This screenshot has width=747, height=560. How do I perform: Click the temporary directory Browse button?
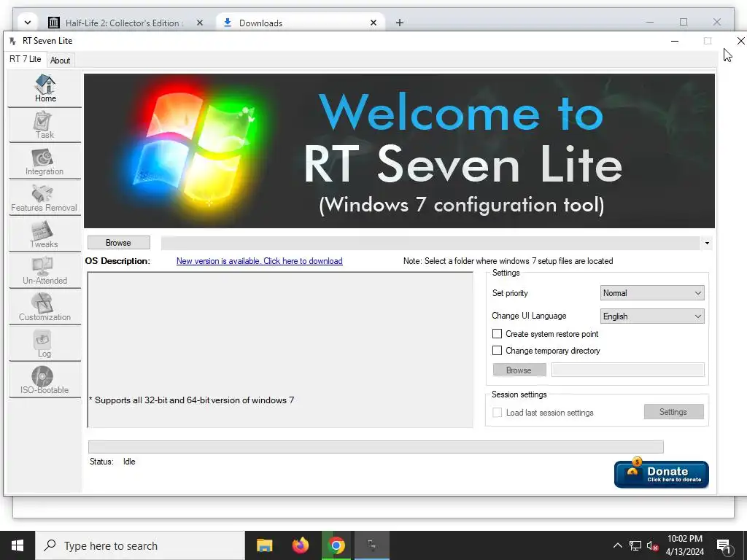(519, 370)
